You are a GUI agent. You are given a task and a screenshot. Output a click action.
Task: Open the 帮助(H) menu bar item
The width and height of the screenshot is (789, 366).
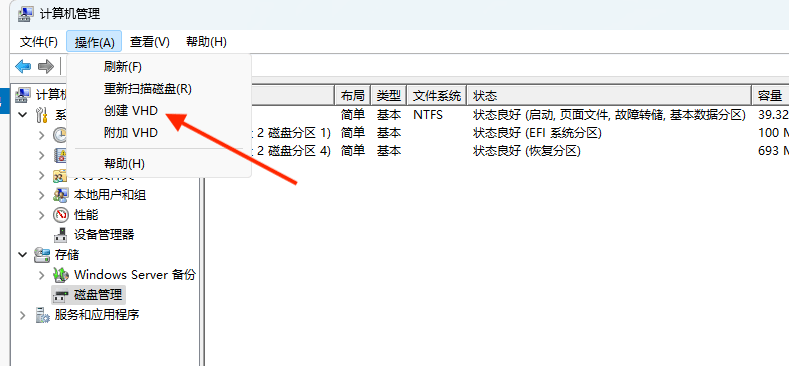click(x=206, y=42)
